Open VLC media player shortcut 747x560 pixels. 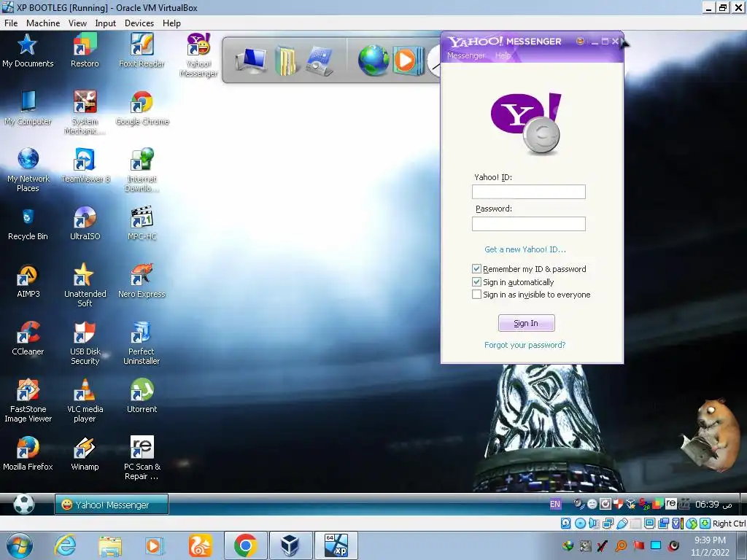point(85,400)
